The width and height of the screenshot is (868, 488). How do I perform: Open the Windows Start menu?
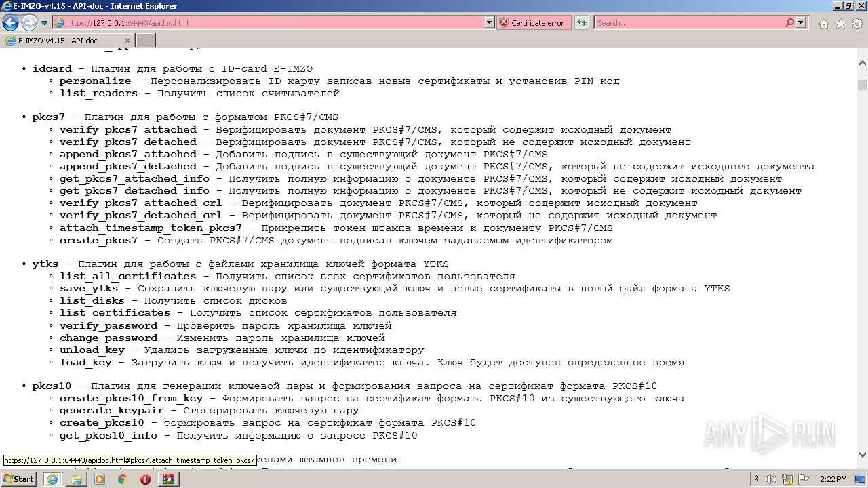coord(19,479)
